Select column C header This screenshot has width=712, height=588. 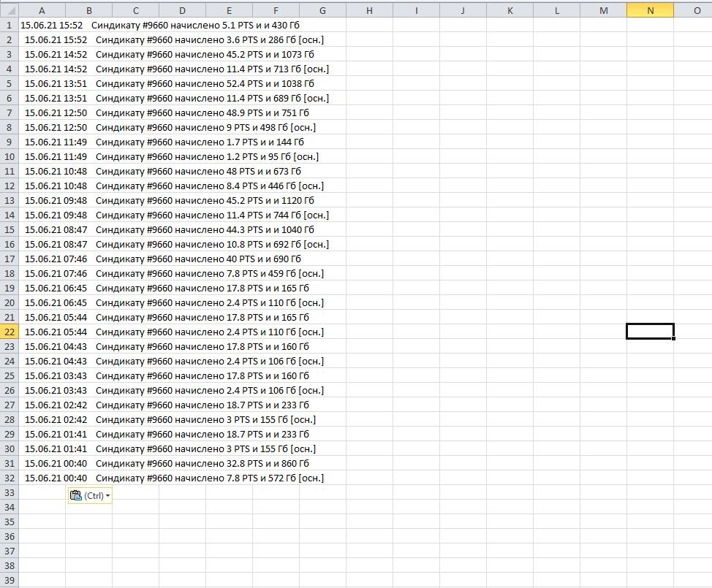pyautogui.click(x=136, y=10)
